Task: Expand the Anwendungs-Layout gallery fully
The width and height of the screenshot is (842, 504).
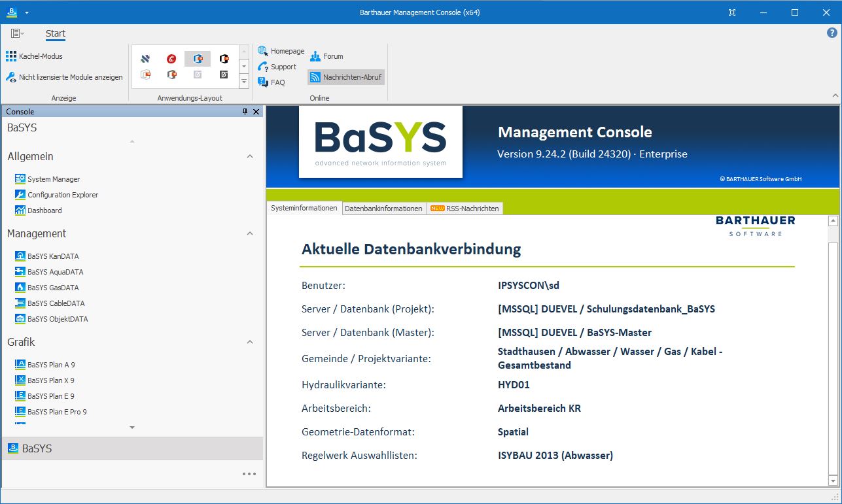Action: coord(244,82)
